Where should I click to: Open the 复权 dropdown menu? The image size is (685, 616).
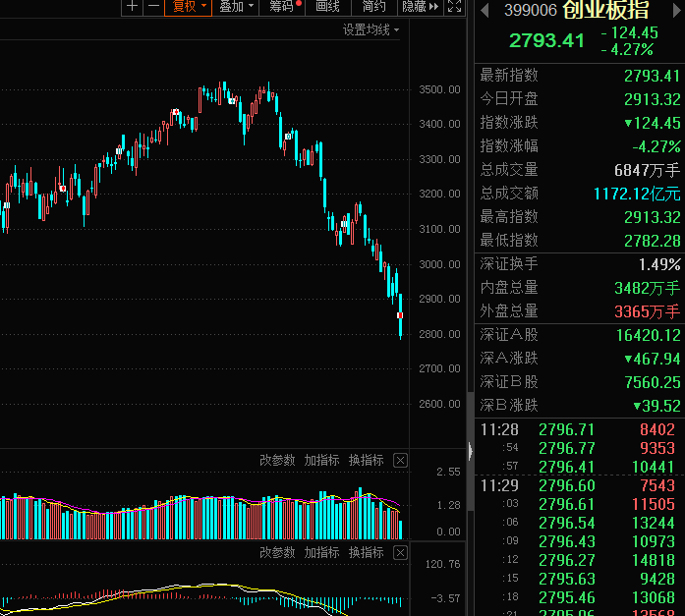coord(188,7)
